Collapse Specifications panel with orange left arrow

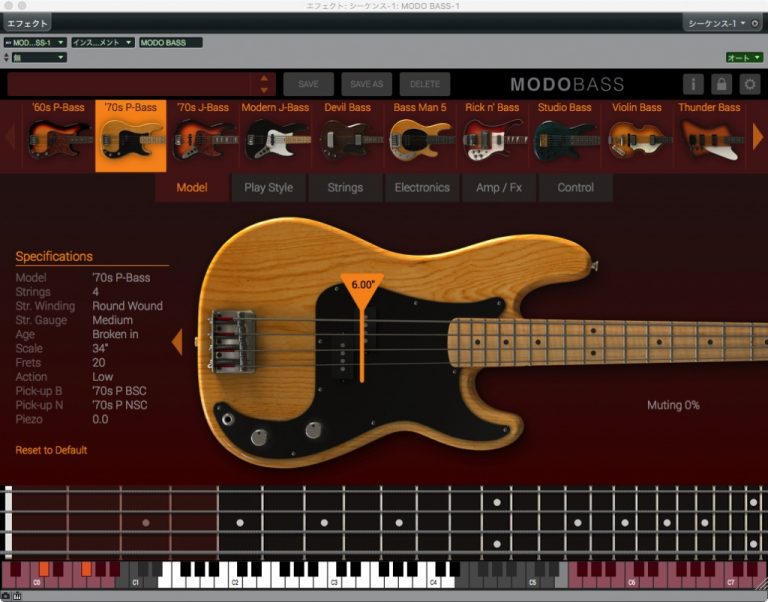tap(177, 342)
